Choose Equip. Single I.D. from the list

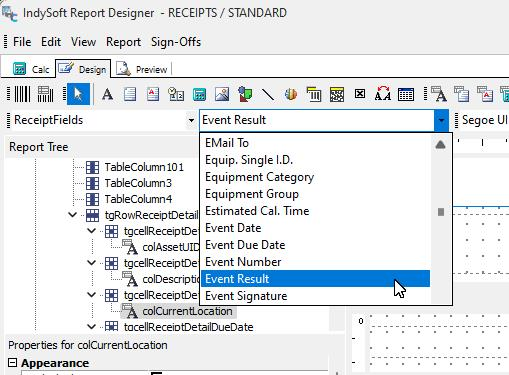(315, 160)
